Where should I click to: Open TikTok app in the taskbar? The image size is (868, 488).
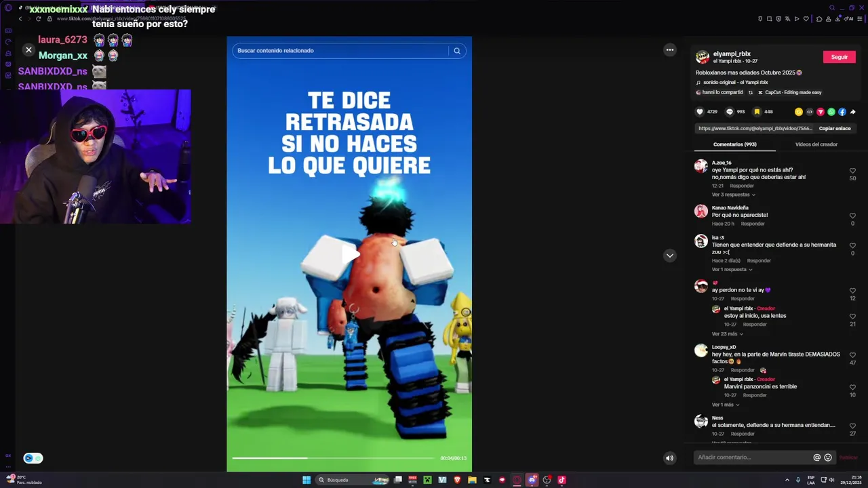561,480
